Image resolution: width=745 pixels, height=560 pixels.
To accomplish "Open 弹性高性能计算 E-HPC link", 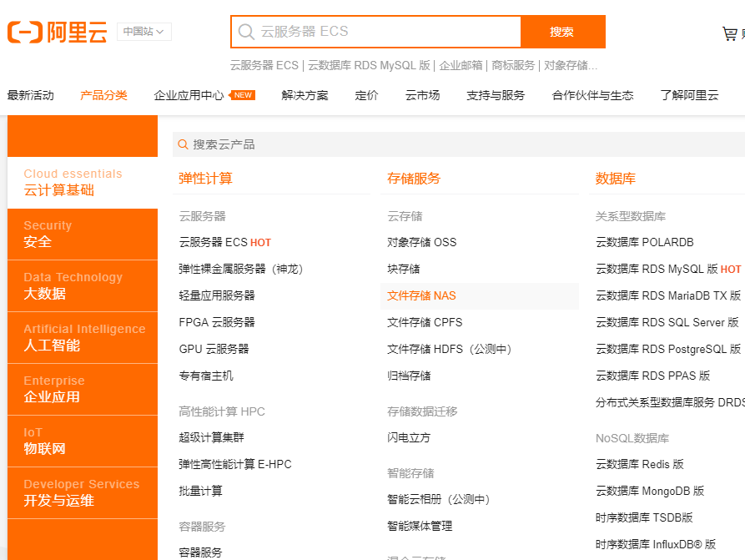I will [x=235, y=464].
